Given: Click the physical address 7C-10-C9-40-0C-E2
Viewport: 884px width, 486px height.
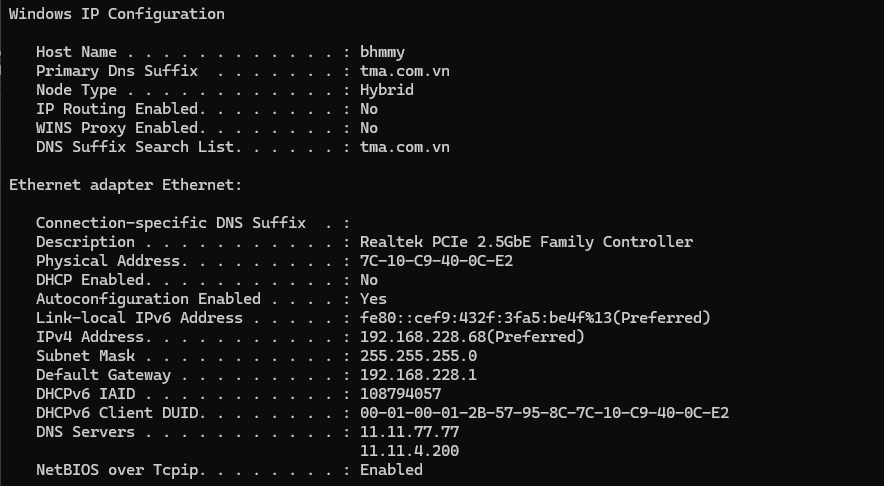Looking at the screenshot, I should [x=436, y=261].
